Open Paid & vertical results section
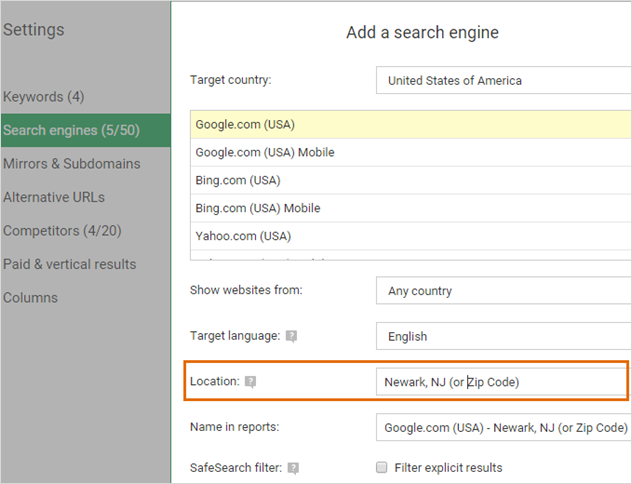The height and width of the screenshot is (484, 632). 70,264
